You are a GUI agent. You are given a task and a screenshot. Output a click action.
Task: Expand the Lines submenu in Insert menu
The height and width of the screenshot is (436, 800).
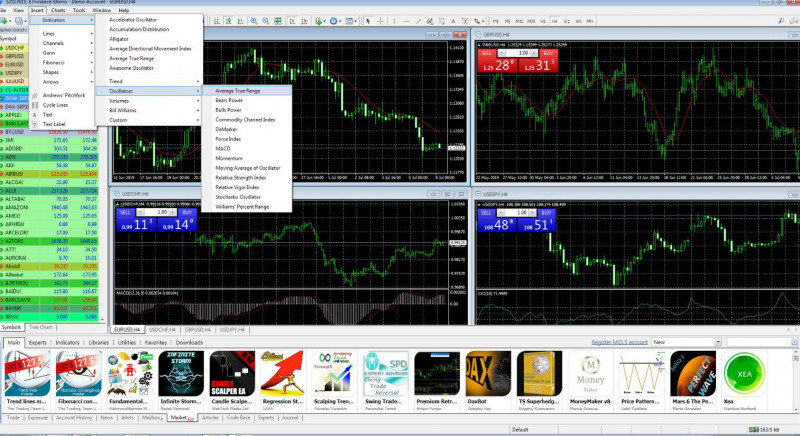(62, 34)
